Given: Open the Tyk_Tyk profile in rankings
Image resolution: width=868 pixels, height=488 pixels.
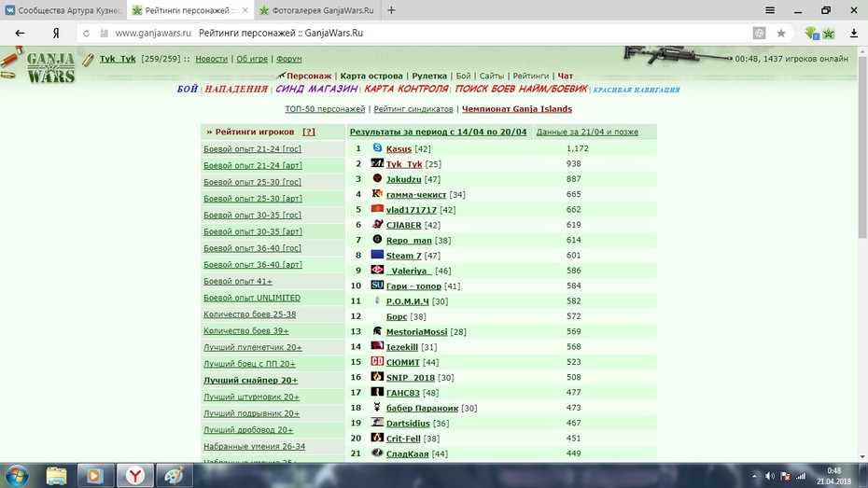Looking at the screenshot, I should point(404,164).
